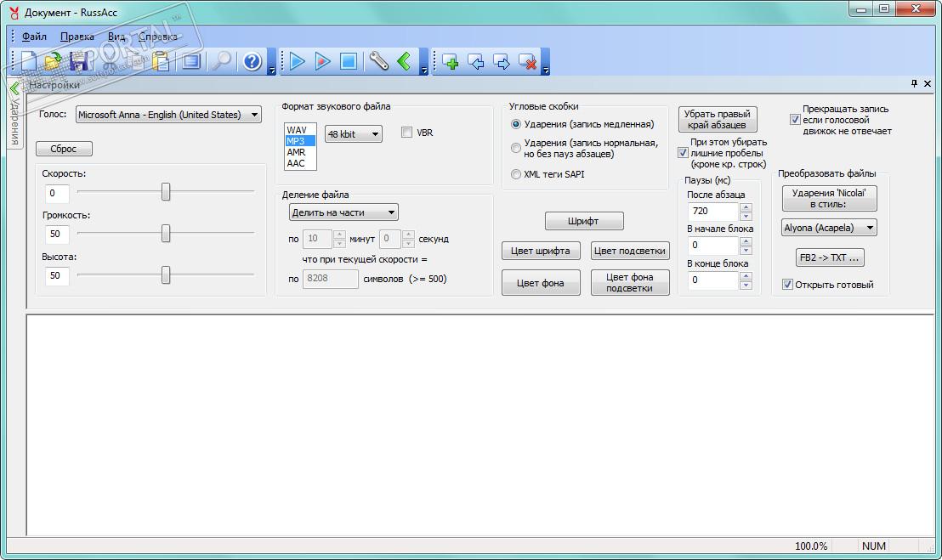Open the Голос voice dropdown

[169, 115]
